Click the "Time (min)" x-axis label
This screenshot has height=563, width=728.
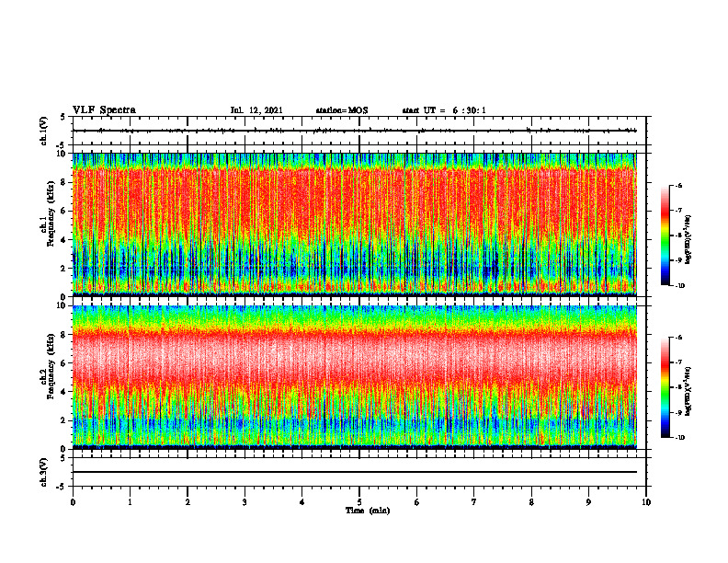pos(368,511)
